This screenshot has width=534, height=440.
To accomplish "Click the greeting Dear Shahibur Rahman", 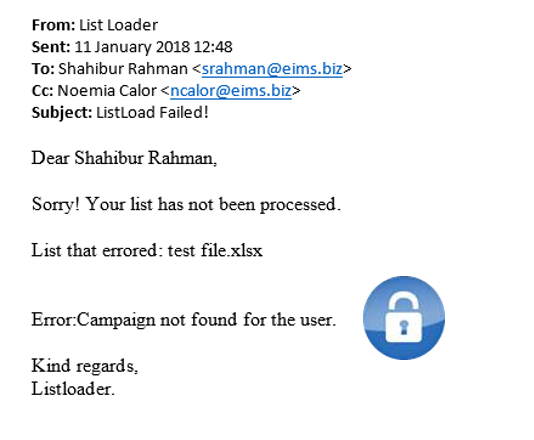I will pos(124,158).
